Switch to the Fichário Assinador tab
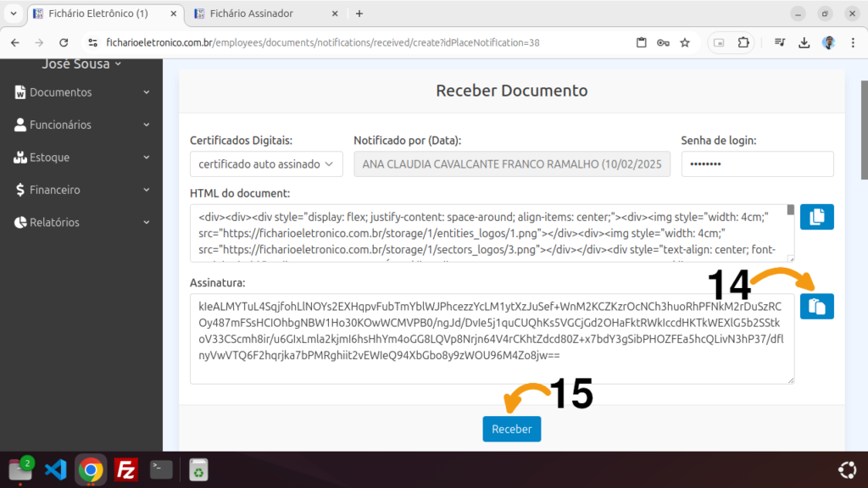 [265, 14]
